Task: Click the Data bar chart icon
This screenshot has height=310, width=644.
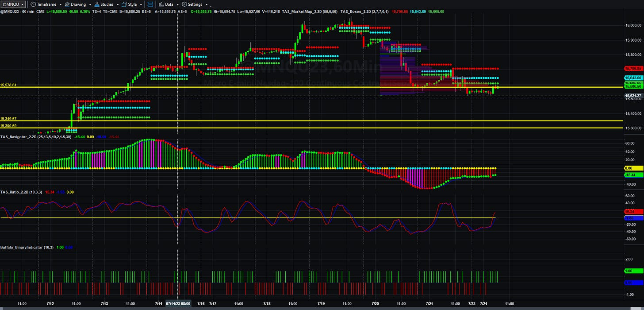Action: pos(161,4)
